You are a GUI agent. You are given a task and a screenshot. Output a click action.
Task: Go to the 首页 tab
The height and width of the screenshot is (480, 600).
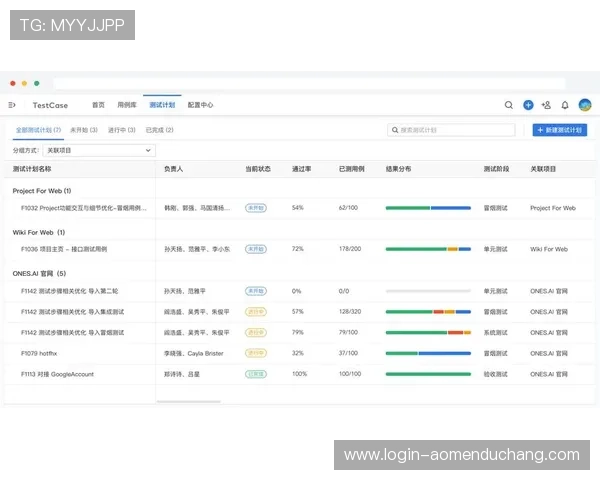98,105
